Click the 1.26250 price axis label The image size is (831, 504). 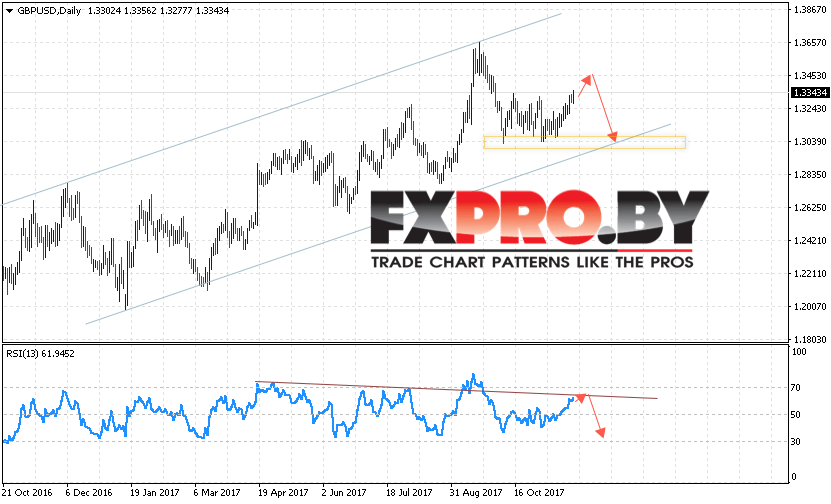pos(810,208)
